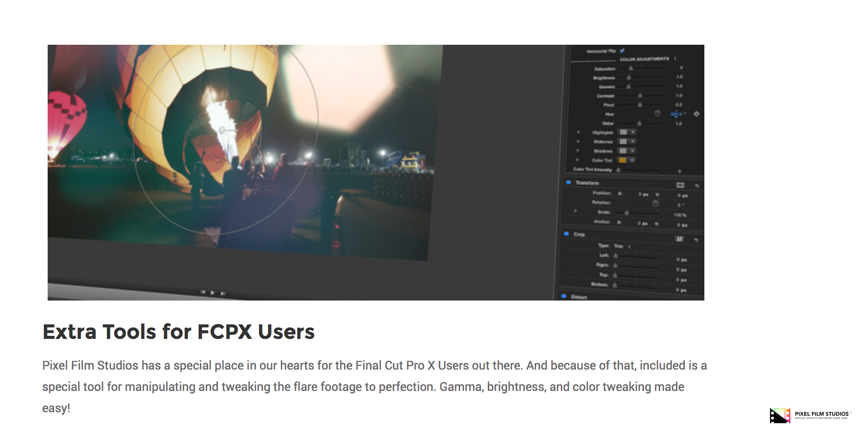Click the Scale slider handle
Viewport: 868px width, 445px height.
point(627,212)
